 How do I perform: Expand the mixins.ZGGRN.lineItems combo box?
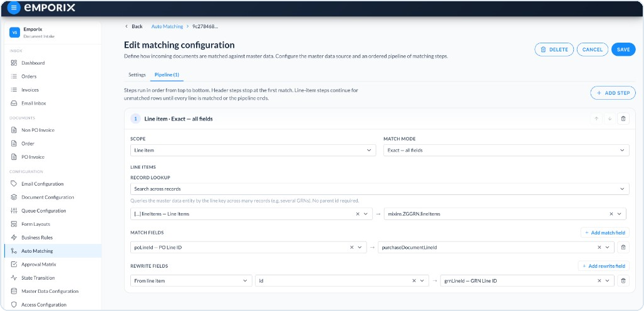coord(620,214)
